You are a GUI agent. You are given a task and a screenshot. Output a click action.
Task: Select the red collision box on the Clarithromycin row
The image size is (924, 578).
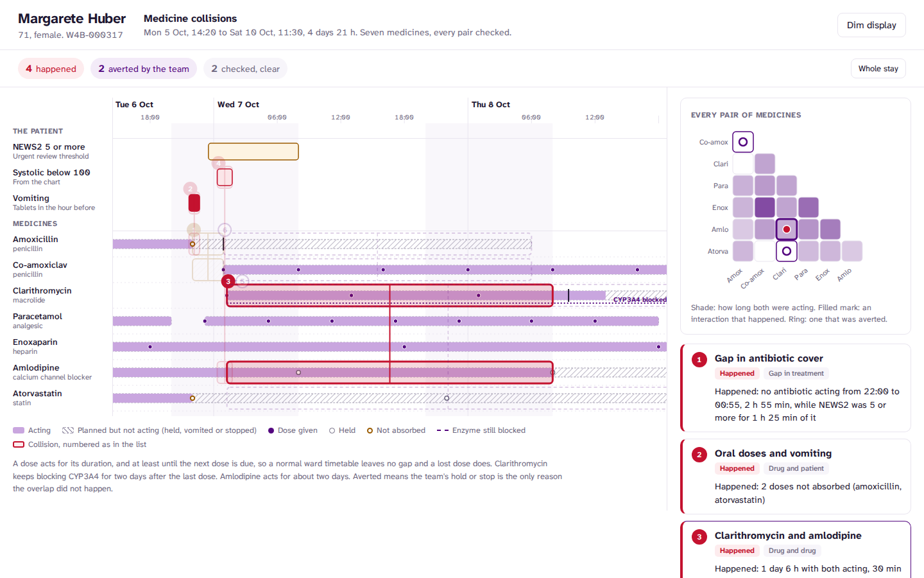click(x=389, y=295)
